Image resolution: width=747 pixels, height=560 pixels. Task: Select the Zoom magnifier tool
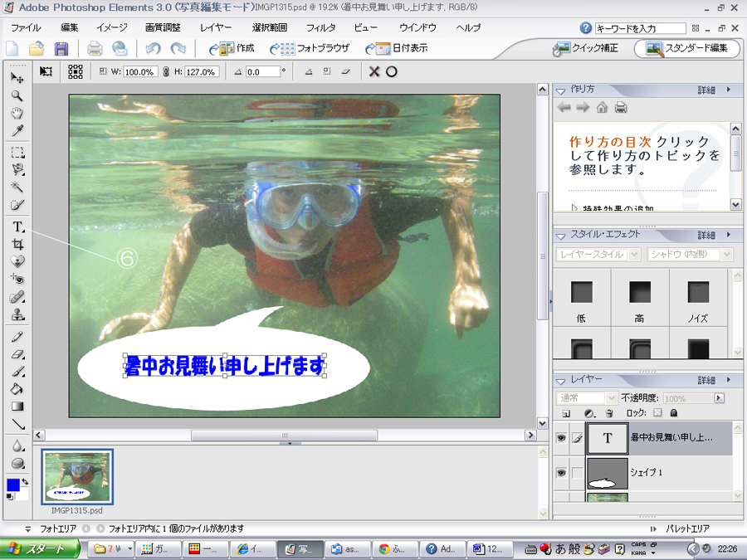click(x=17, y=95)
